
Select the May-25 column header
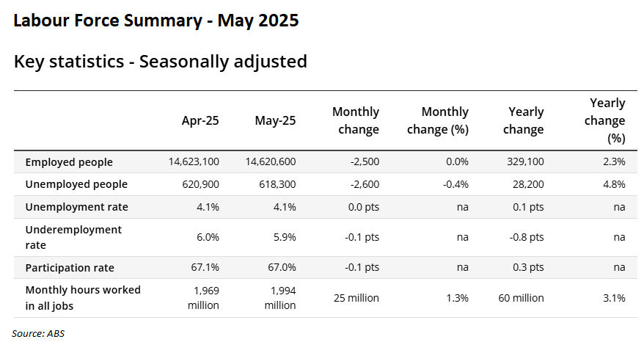[x=275, y=120]
